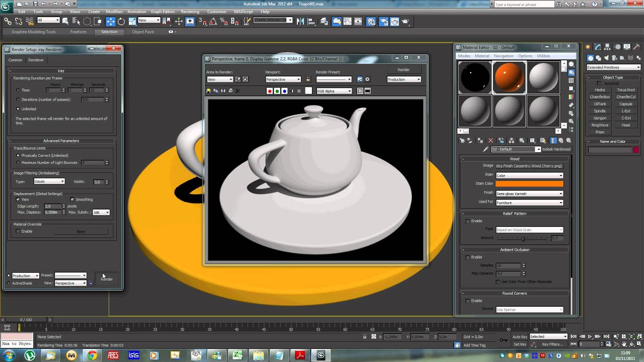The width and height of the screenshot is (644, 362).
Task: Open the RGB Alpha channel dropdown
Action: click(x=334, y=91)
